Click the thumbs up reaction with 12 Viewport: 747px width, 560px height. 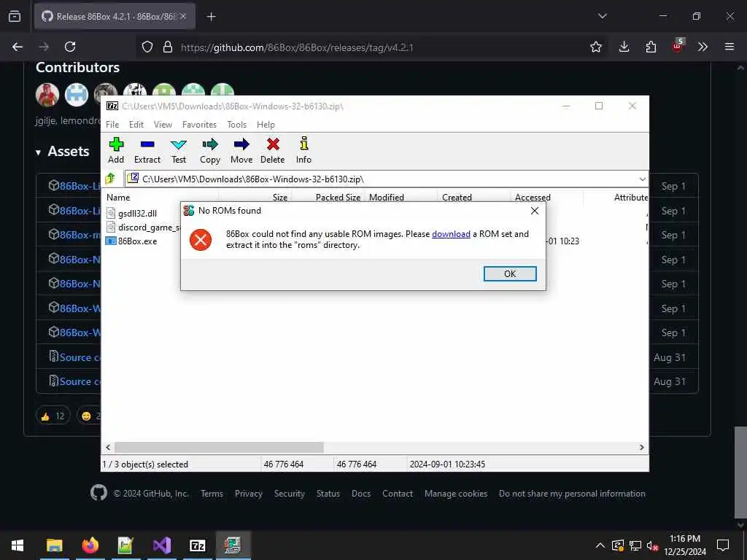(53, 416)
